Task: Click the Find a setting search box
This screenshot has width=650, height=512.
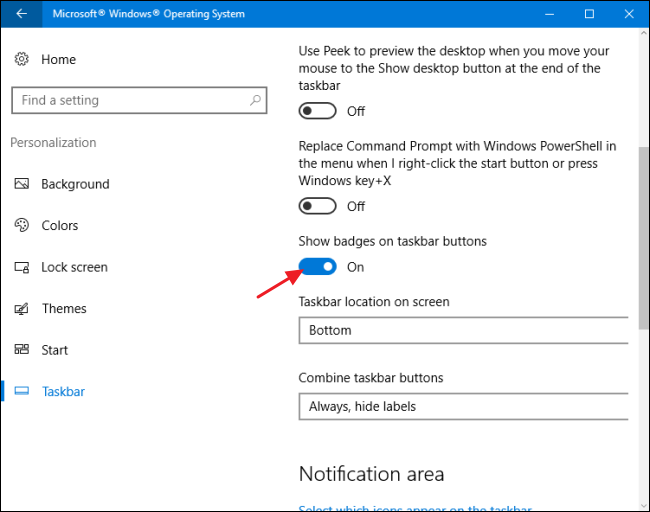Action: pyautogui.click(x=128, y=100)
